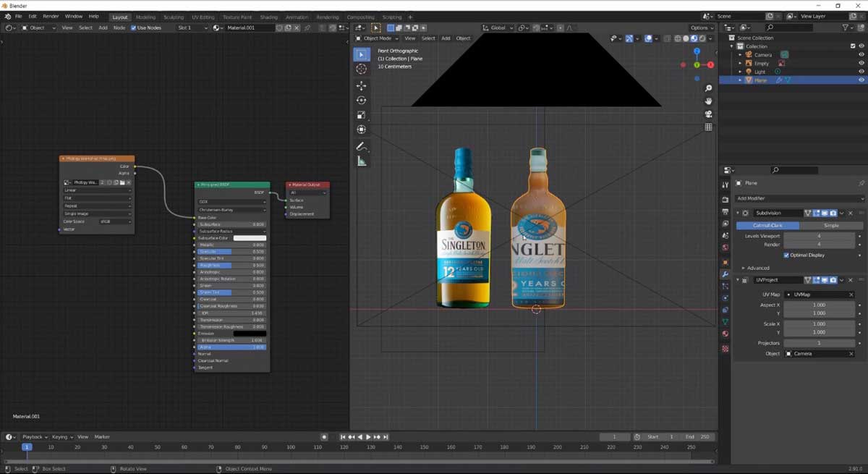
Task: Switch orthographic/perspective with grid icon
Action: click(709, 127)
